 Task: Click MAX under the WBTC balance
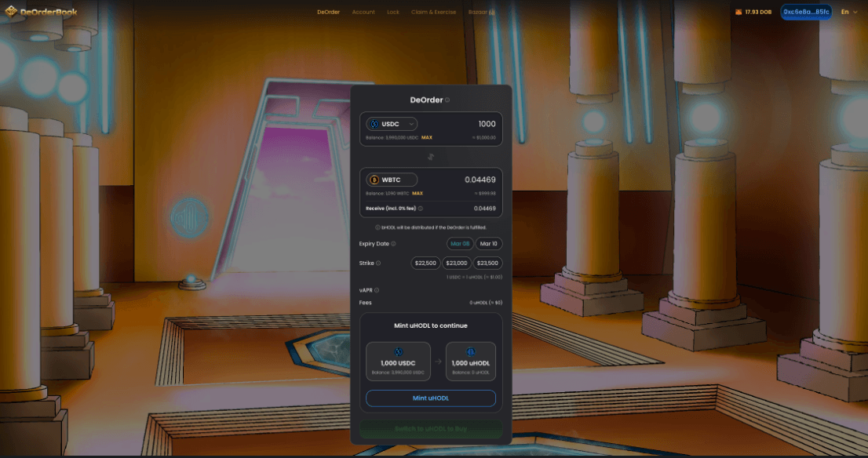(418, 194)
